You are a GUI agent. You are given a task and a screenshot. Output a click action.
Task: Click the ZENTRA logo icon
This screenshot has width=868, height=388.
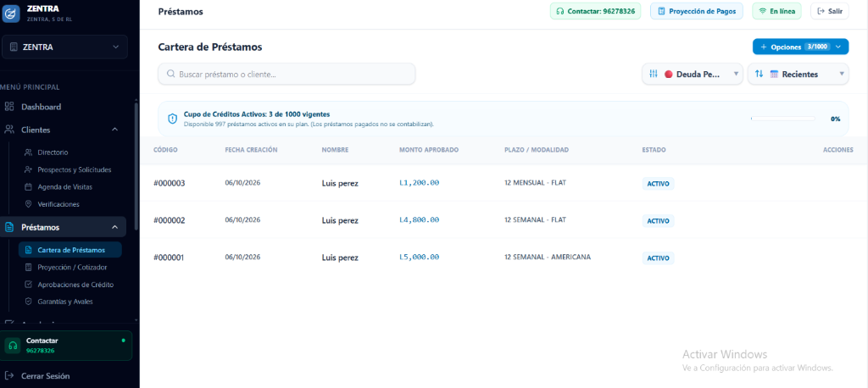pos(10,14)
